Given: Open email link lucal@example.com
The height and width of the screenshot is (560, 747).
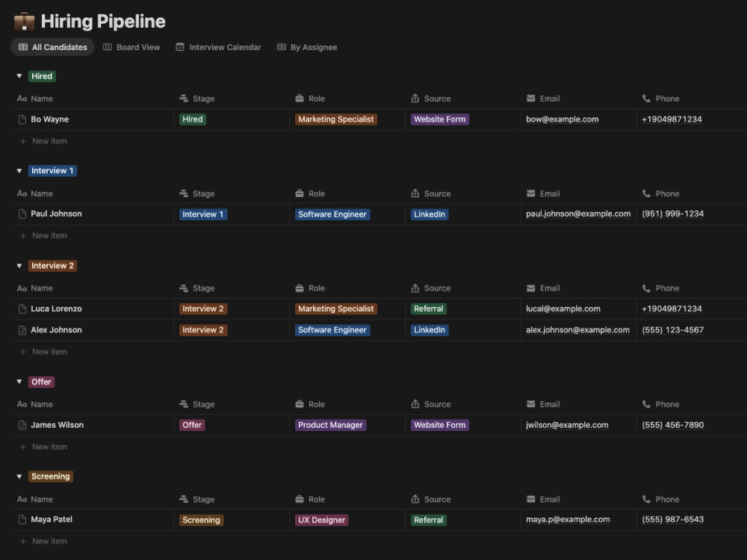Looking at the screenshot, I should pos(563,309).
